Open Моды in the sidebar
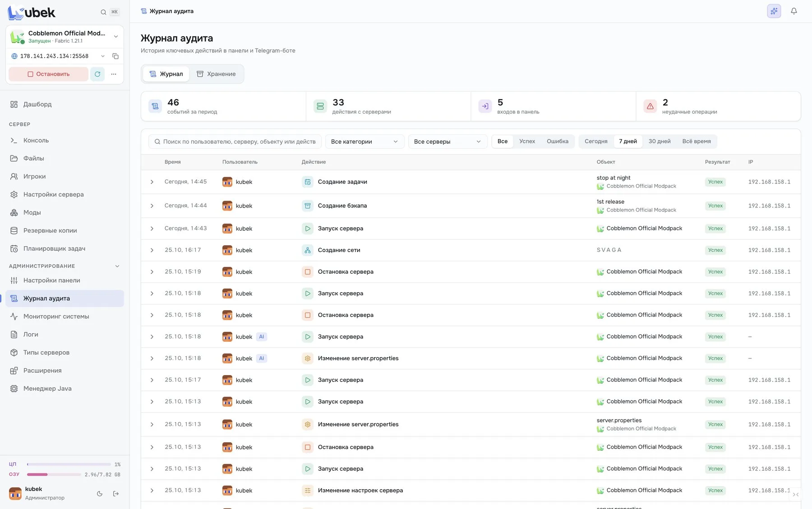The height and width of the screenshot is (509, 812). pyautogui.click(x=65, y=212)
